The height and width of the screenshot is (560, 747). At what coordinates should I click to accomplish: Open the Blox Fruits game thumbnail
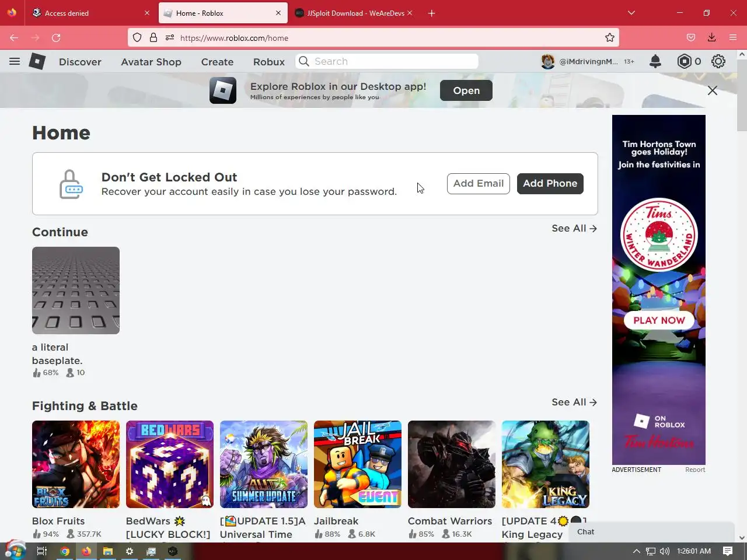[76, 464]
